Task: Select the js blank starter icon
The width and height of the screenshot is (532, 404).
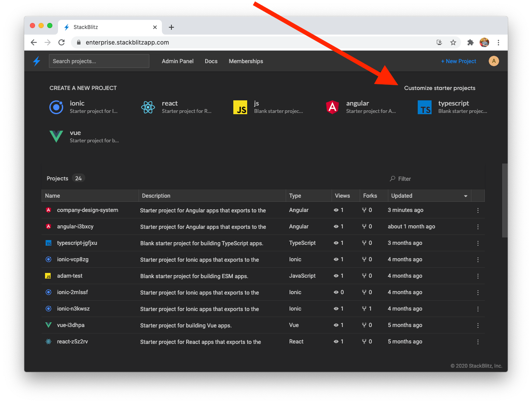Action: coord(240,107)
